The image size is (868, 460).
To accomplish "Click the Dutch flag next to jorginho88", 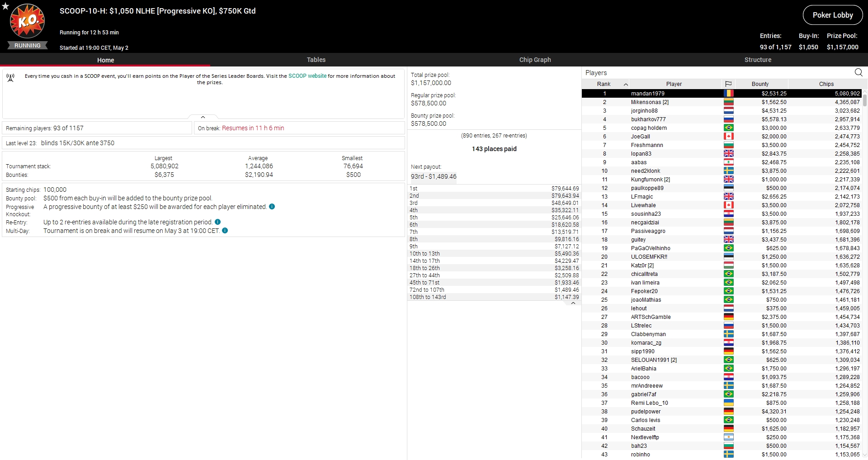I will pyautogui.click(x=728, y=111).
